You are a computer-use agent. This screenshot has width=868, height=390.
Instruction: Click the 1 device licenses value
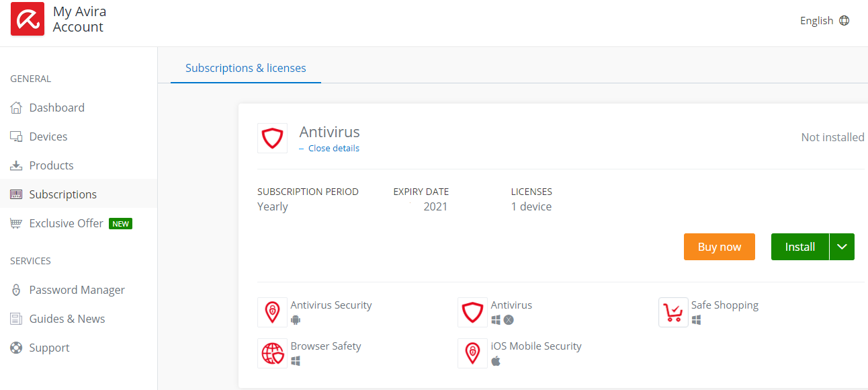click(x=531, y=206)
